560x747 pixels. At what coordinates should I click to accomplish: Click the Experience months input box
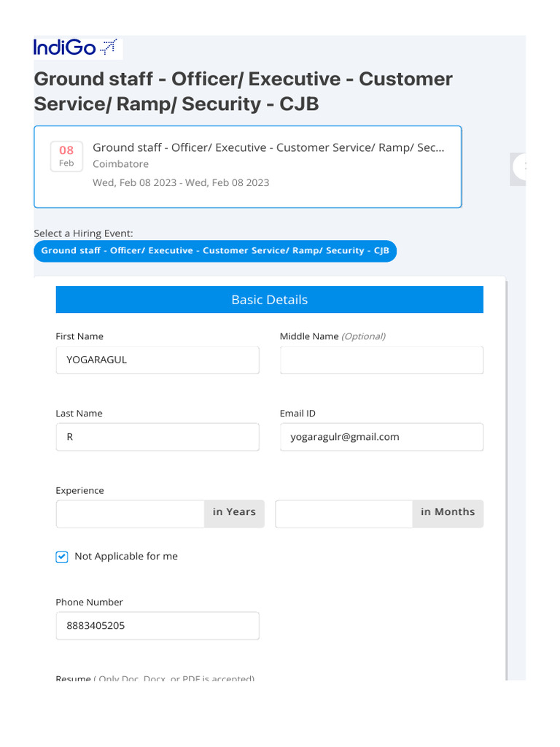point(343,514)
